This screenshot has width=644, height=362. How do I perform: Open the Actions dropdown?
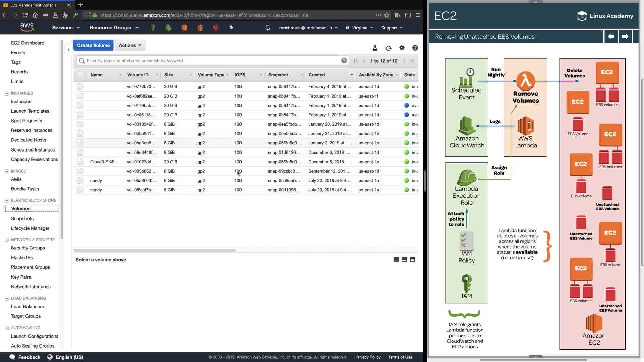pos(130,45)
